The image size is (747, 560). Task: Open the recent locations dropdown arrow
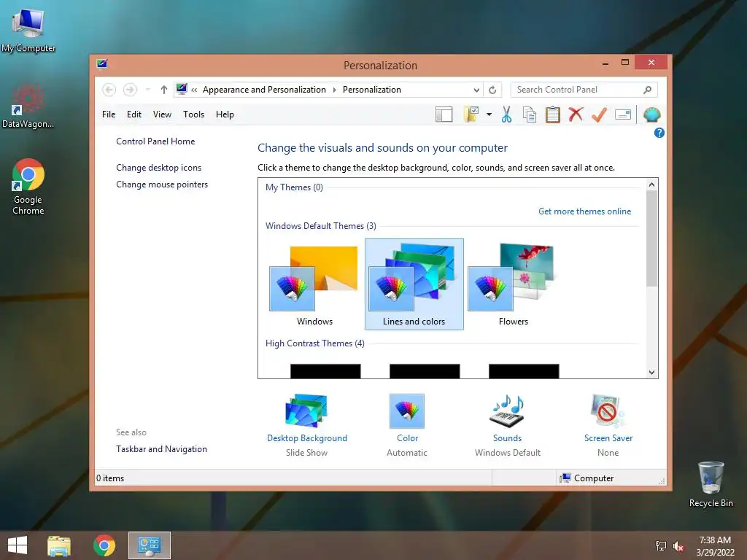pos(147,90)
